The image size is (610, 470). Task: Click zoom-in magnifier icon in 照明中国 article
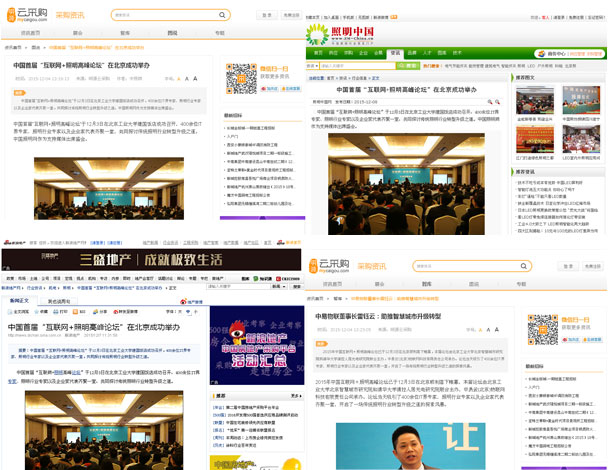click(490, 102)
